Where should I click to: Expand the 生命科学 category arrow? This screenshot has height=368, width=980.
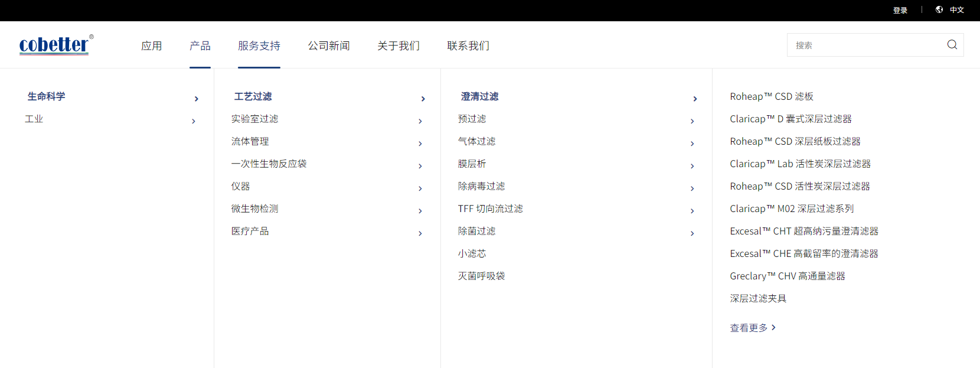pyautogui.click(x=197, y=99)
